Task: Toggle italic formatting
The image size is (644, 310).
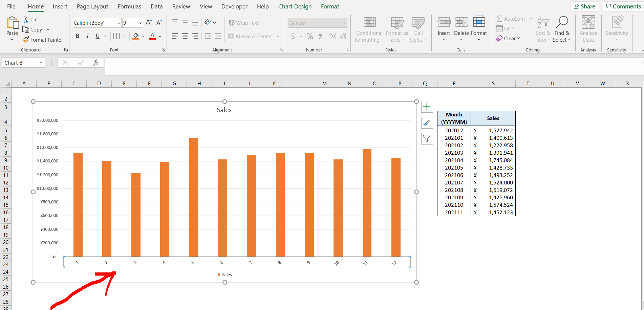Action: [x=87, y=36]
